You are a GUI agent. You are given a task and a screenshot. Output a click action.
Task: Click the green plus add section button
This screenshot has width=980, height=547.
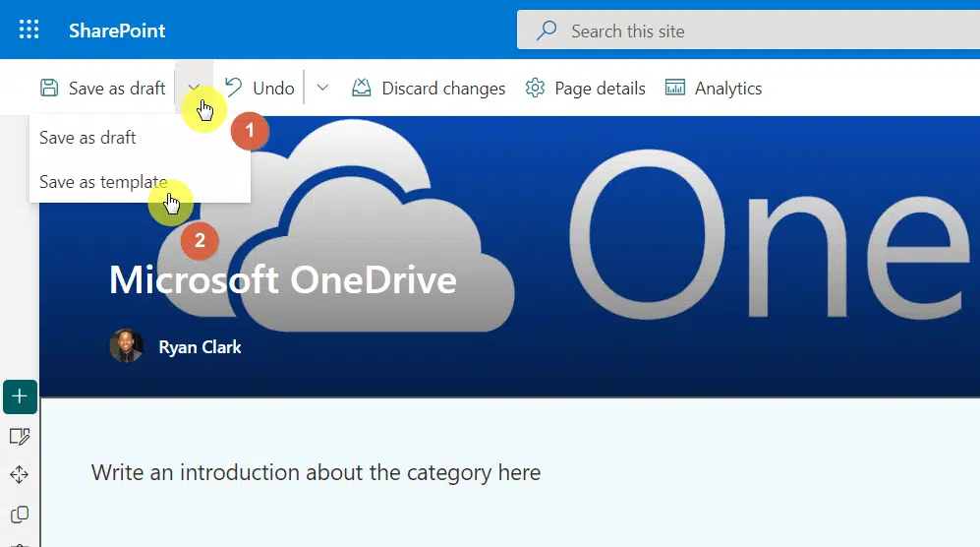tap(20, 396)
